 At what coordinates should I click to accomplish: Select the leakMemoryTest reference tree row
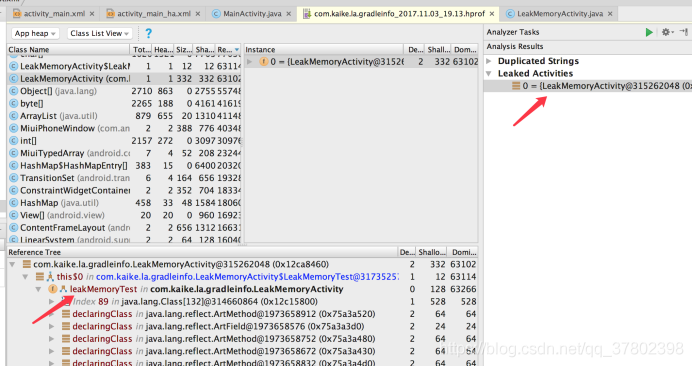click(243, 289)
